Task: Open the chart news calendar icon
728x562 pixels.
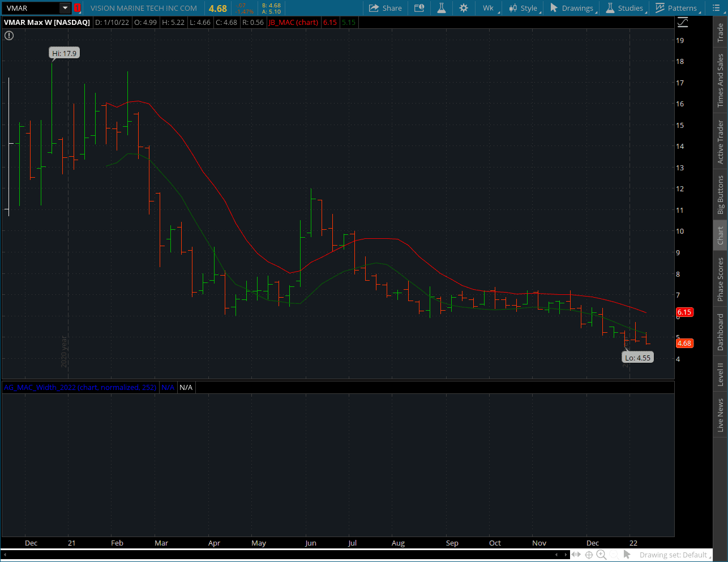Action: [419, 8]
